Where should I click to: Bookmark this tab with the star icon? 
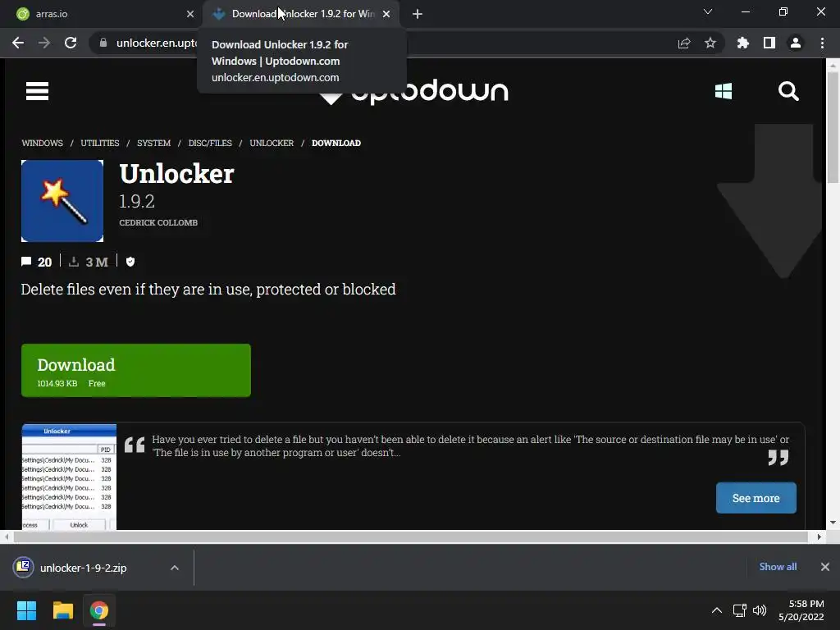tap(710, 43)
